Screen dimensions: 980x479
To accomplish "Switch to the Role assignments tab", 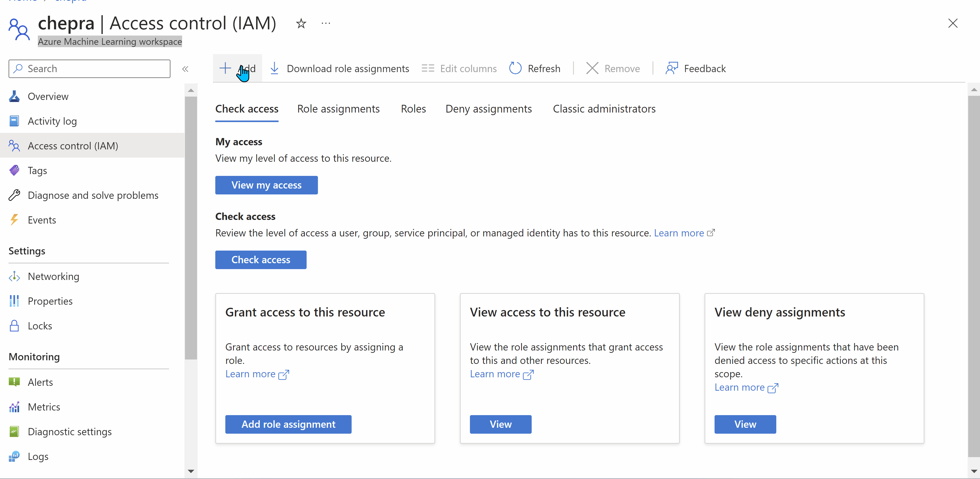I will coord(338,109).
